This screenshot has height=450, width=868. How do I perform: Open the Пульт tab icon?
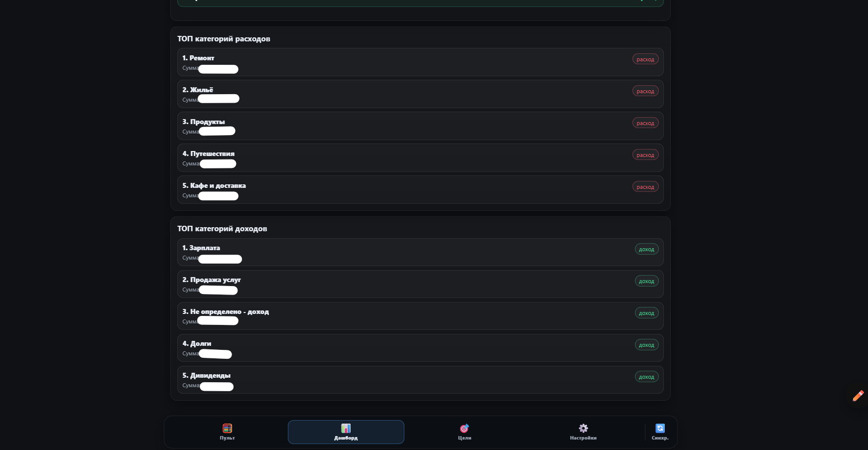coord(227,429)
